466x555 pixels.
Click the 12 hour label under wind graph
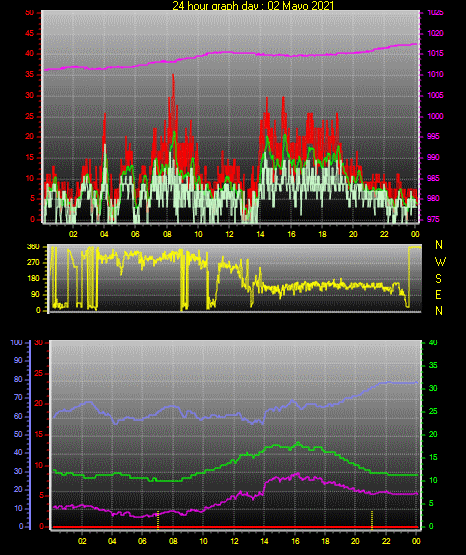pos(229,234)
